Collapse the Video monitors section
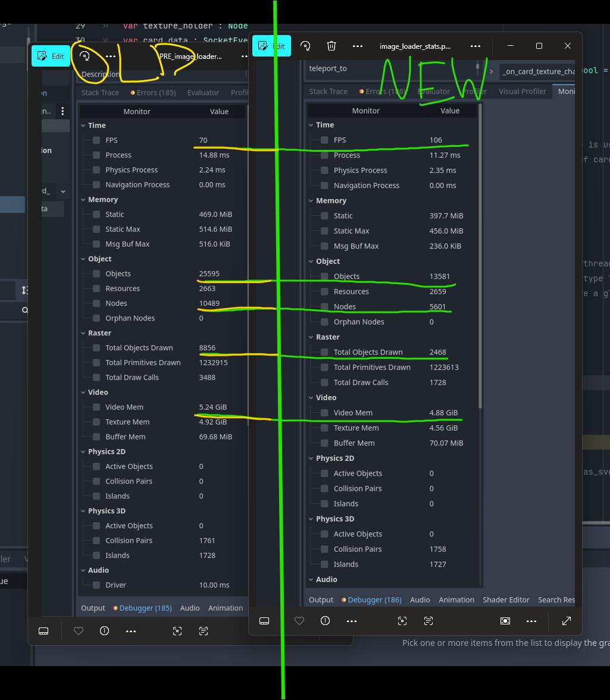Image resolution: width=610 pixels, height=700 pixels. pyautogui.click(x=311, y=397)
